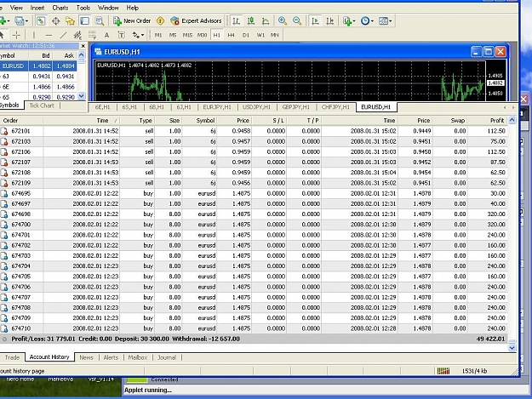
Task: Set timeframe to D1
Action: (x=246, y=35)
